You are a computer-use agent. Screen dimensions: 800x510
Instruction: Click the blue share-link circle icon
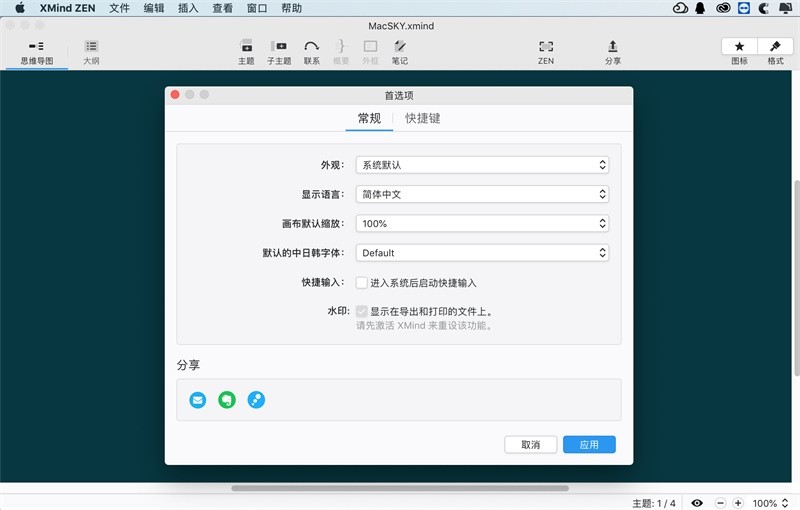[256, 400]
